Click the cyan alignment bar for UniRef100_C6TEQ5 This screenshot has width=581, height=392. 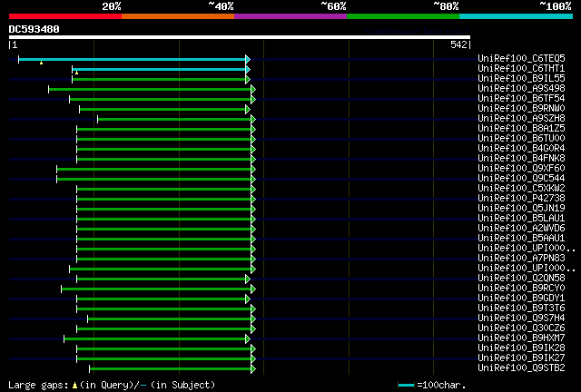[132, 59]
